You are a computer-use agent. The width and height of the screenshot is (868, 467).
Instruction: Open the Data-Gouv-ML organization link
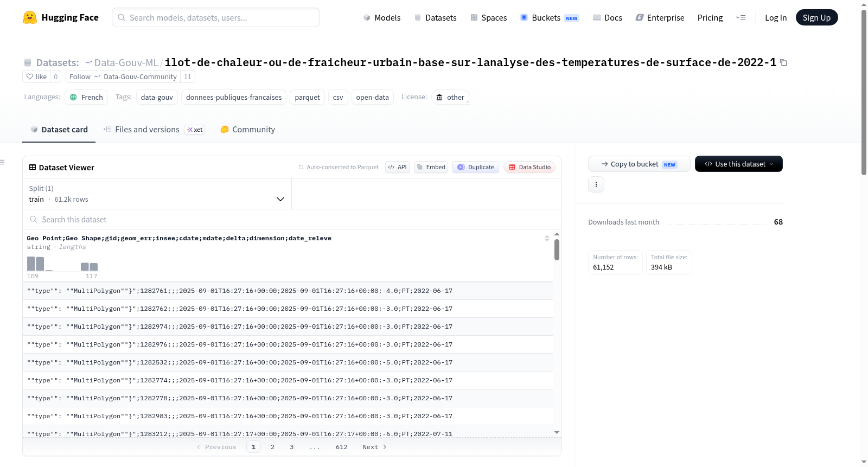click(x=126, y=63)
